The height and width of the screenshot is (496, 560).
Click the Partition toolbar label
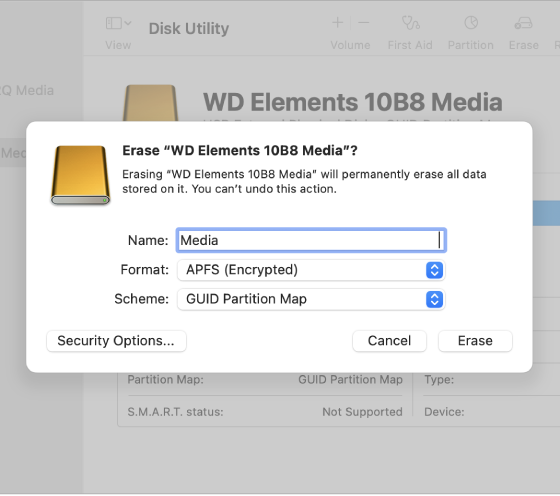coord(471,45)
